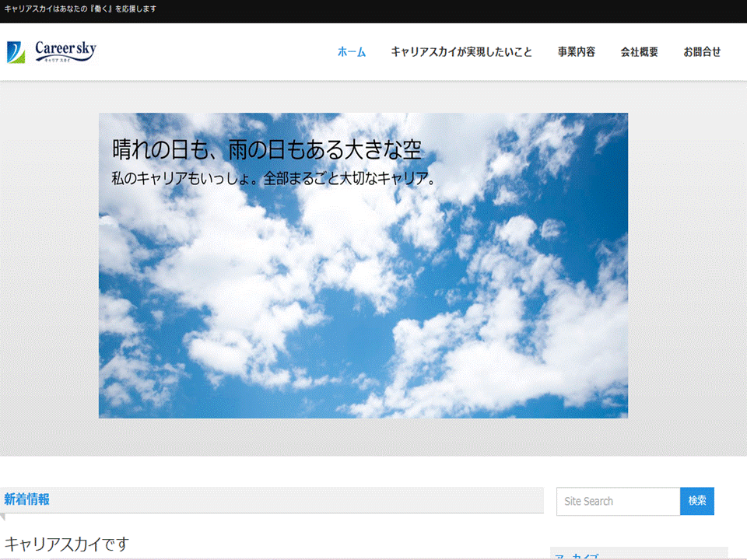
Task: Open キャリアスカイが実現したいこと page
Action: pyautogui.click(x=461, y=52)
